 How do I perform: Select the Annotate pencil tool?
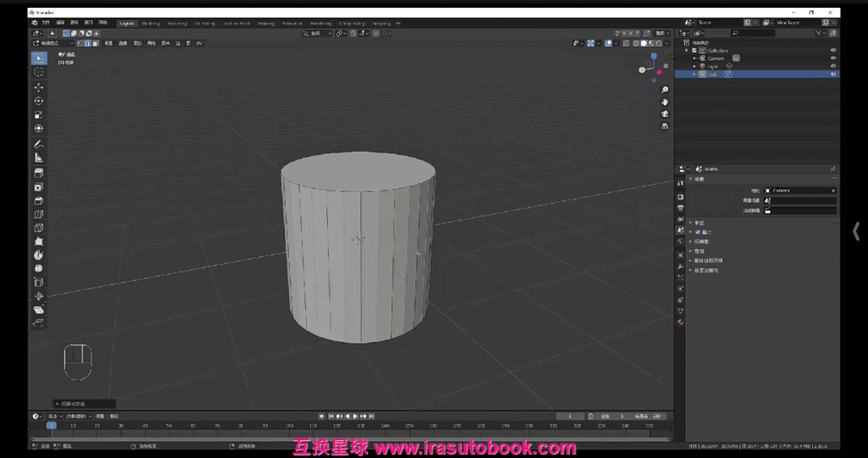tap(39, 144)
